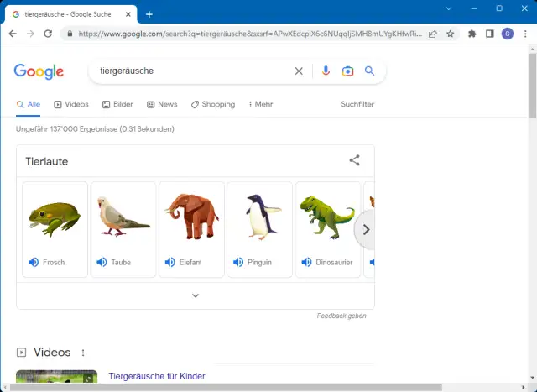Viewport: 537px width, 392px height.
Task: Bookmark this page with star icon
Action: click(451, 34)
